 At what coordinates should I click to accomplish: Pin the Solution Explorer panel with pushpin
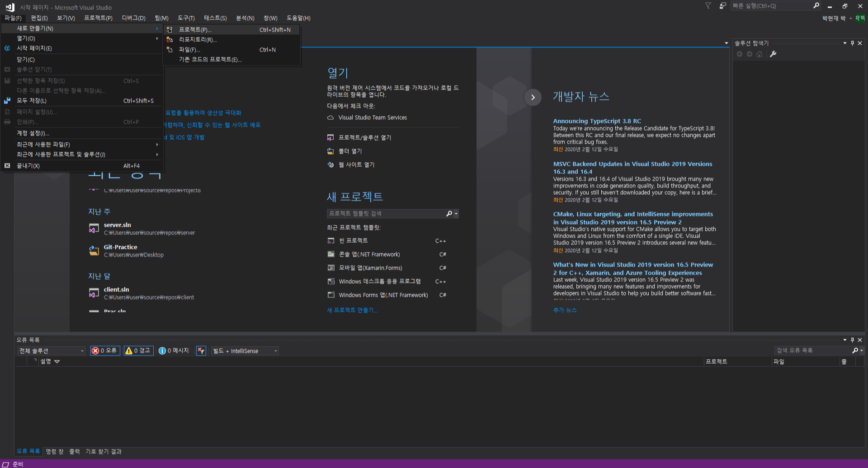tap(852, 43)
